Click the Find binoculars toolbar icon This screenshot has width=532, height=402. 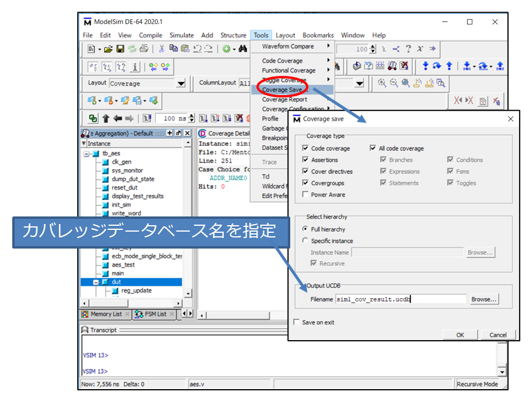242,49
